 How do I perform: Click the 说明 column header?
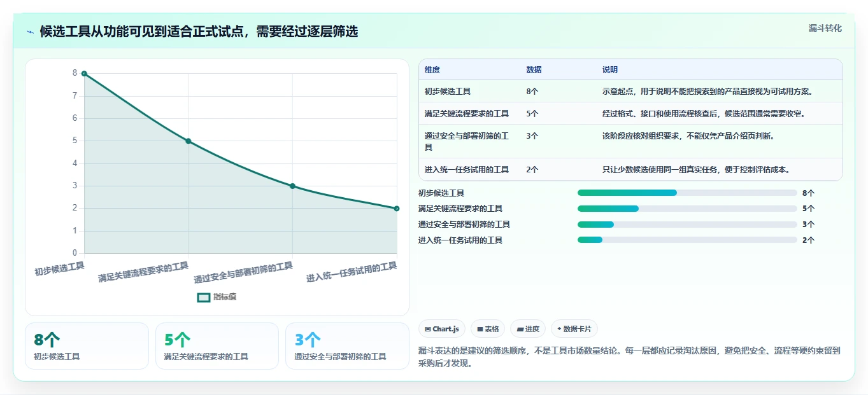coord(610,70)
